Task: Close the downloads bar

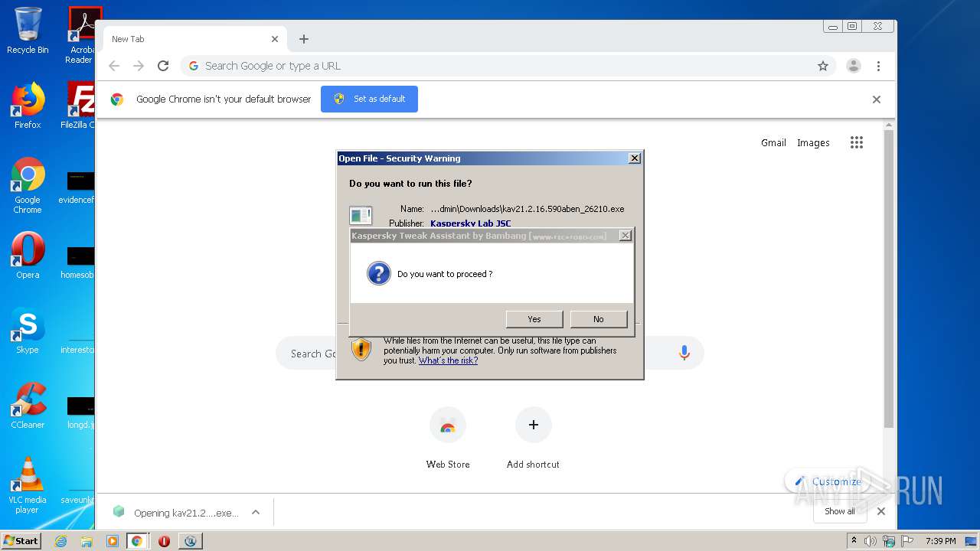Action: (x=881, y=511)
